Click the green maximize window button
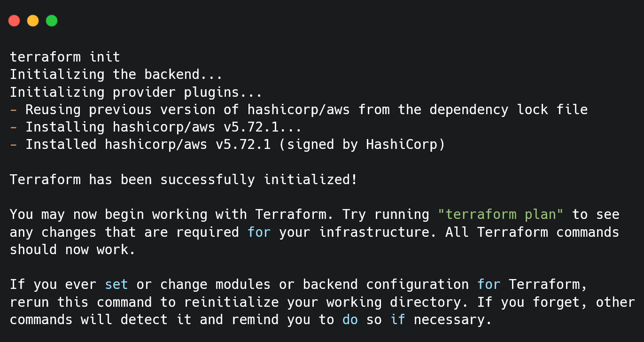 (x=52, y=21)
